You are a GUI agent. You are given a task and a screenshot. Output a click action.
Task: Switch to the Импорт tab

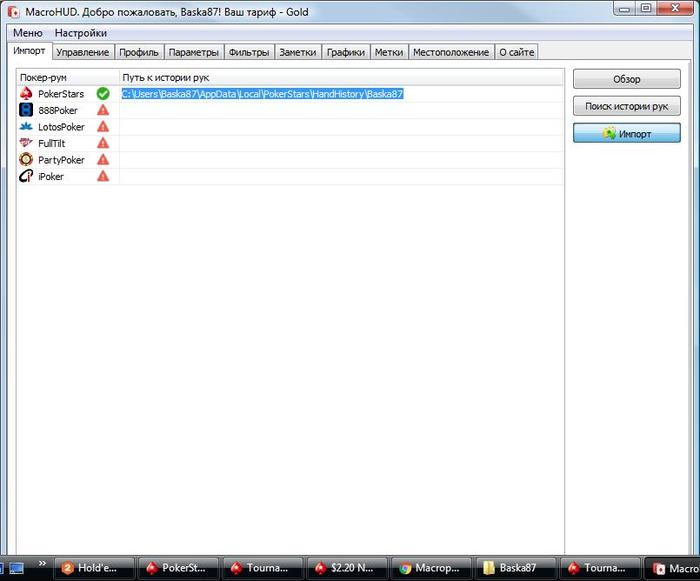click(x=29, y=51)
